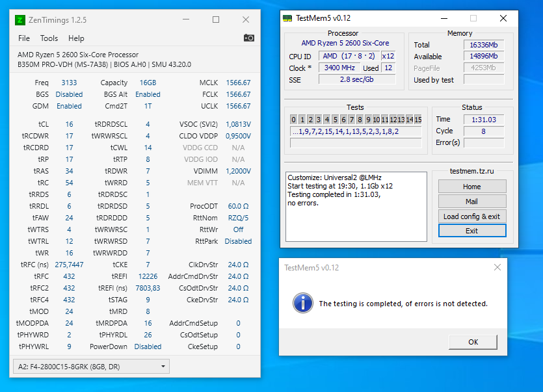Click the motherboard and BIOS info line

[104, 64]
